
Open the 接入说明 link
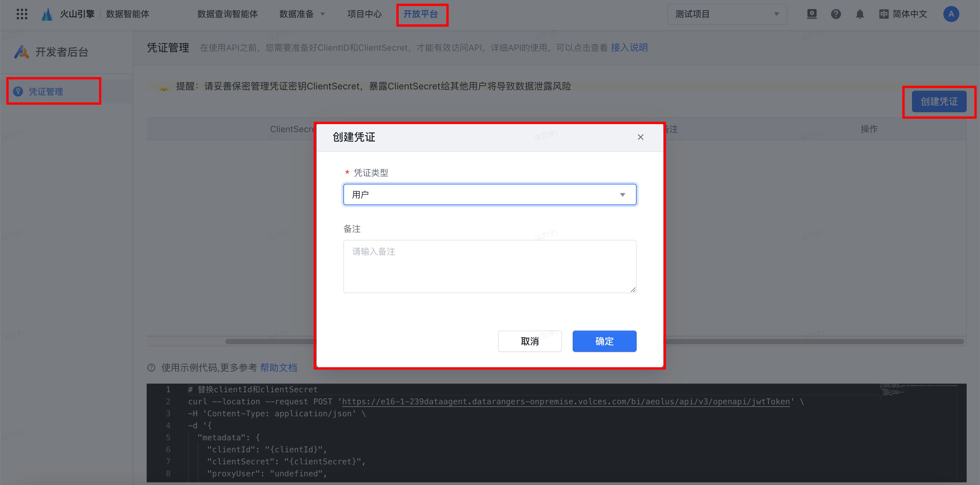point(629,48)
